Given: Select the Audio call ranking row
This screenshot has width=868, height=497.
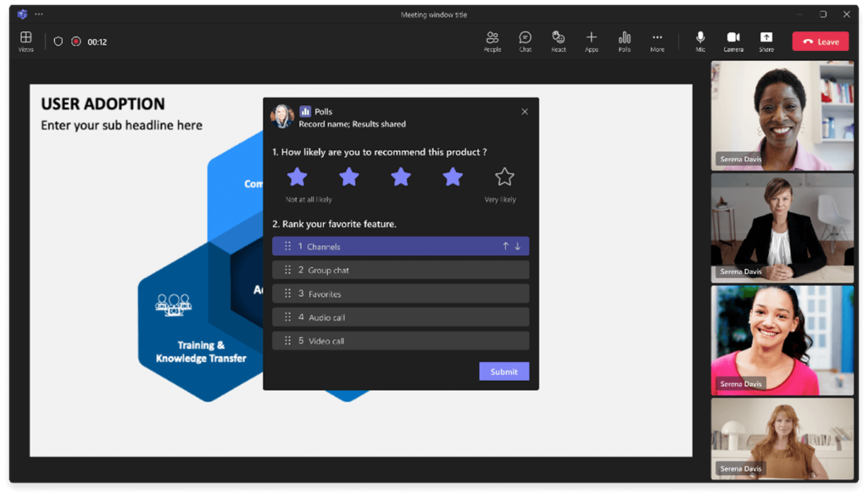Looking at the screenshot, I should (401, 317).
